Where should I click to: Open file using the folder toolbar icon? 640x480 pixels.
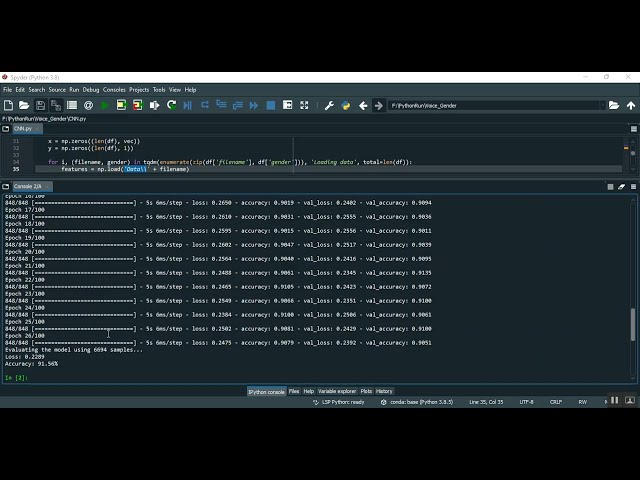tap(24, 105)
